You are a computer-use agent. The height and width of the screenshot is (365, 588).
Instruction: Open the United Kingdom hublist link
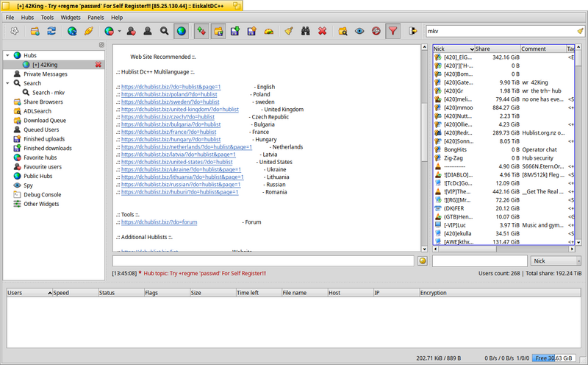(x=180, y=109)
